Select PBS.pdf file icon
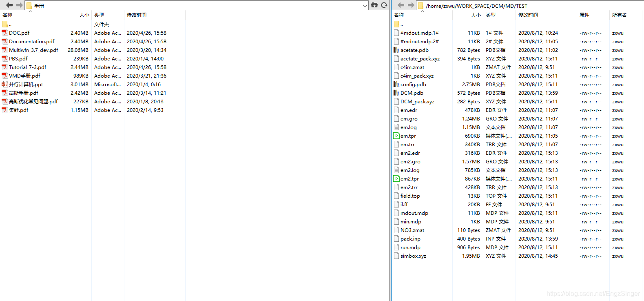Viewport: 644px width, 301px height. 5,58
